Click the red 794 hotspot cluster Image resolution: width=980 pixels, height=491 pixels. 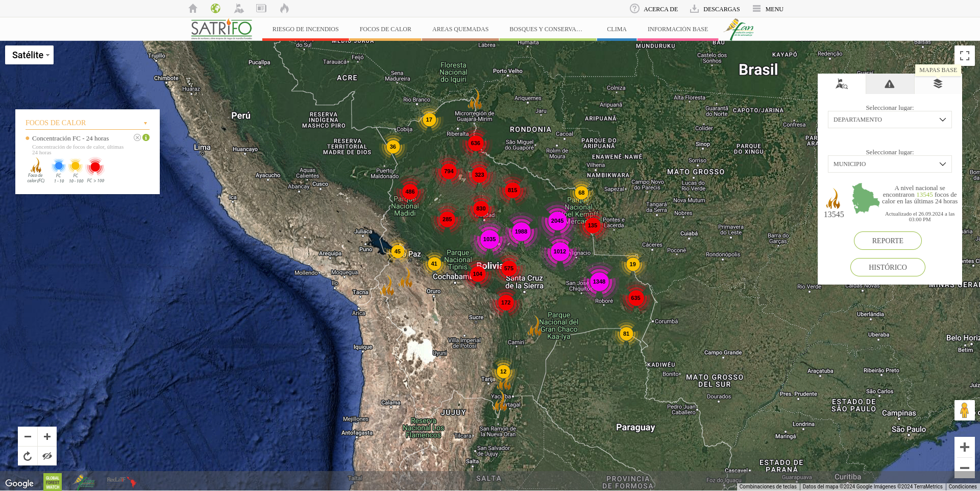(x=449, y=171)
